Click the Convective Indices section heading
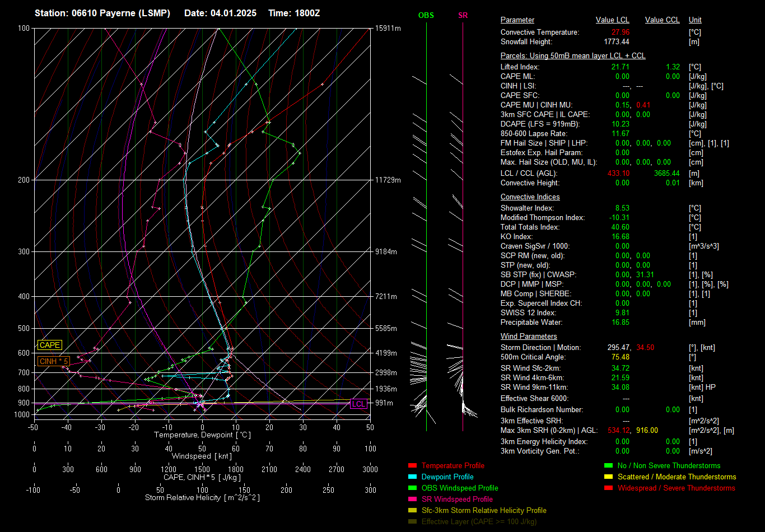This screenshot has height=532, width=765. click(x=530, y=197)
